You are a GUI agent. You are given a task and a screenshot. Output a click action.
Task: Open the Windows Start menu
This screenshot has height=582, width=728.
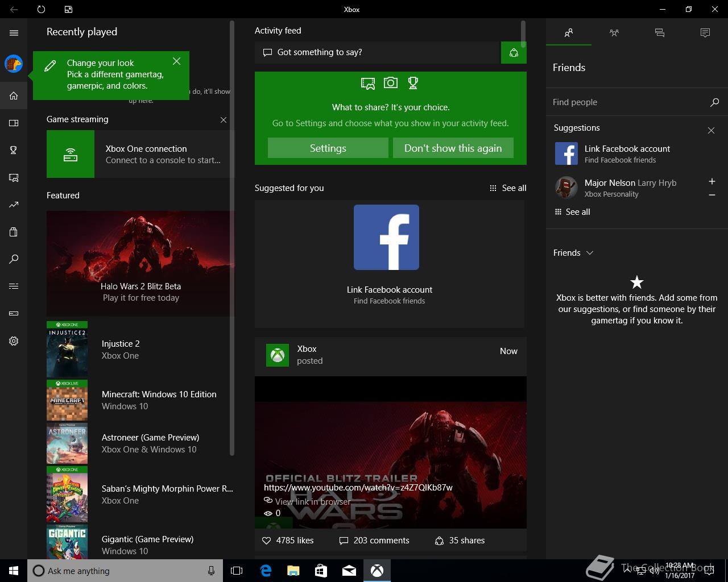pos(14,571)
